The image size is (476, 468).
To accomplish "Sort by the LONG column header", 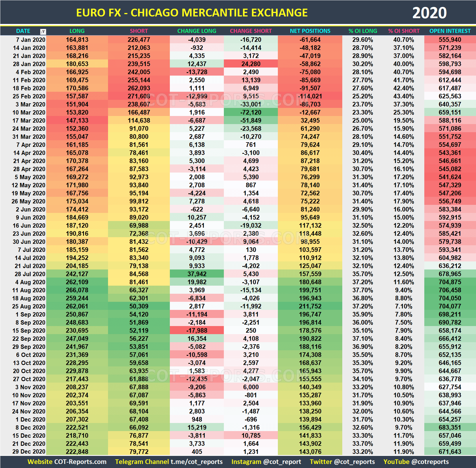I will pos(77,31).
